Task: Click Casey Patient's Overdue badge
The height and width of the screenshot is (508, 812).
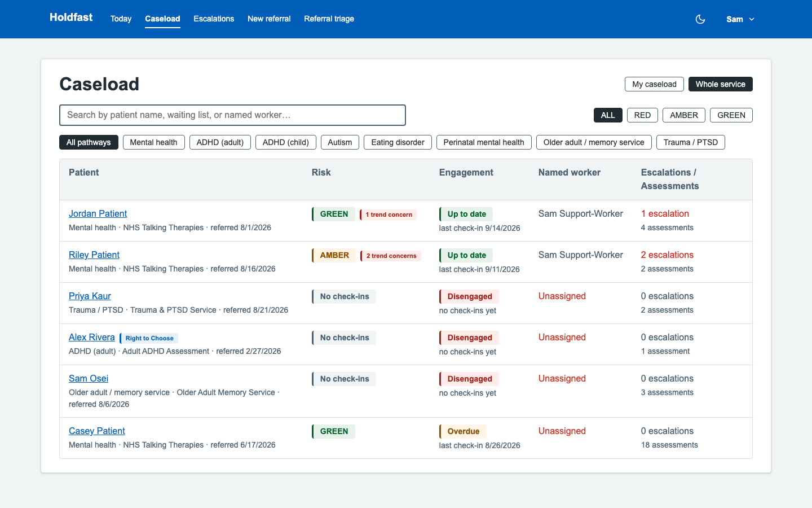Action: 463,431
